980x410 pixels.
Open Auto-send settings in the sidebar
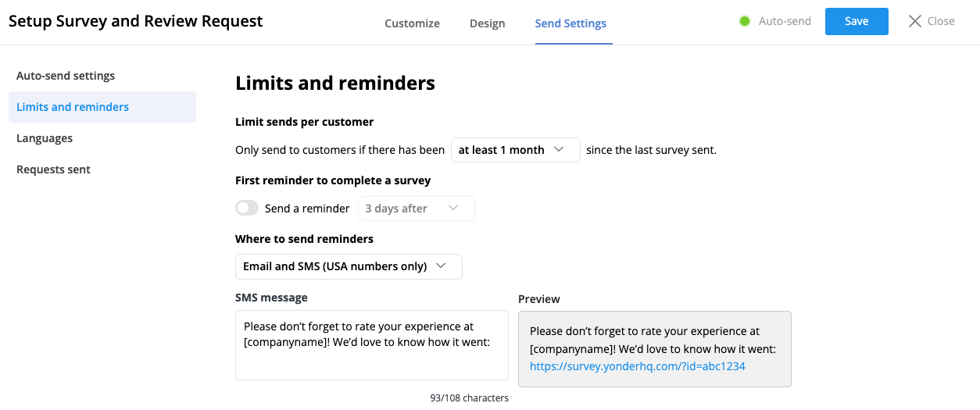click(x=66, y=76)
